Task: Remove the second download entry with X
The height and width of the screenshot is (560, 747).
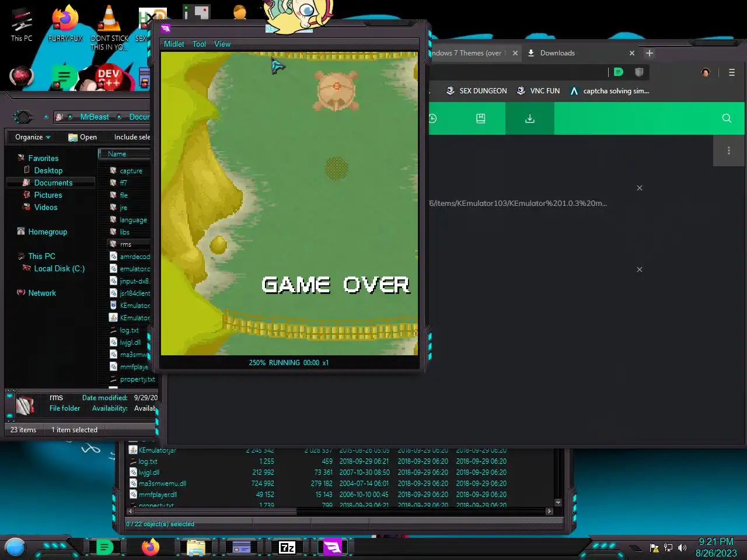Action: [x=640, y=269]
